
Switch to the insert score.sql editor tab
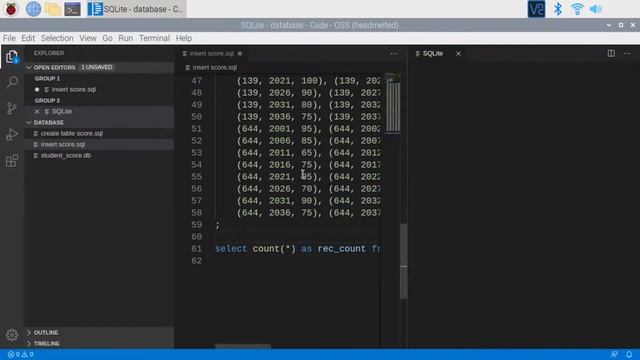[211, 53]
